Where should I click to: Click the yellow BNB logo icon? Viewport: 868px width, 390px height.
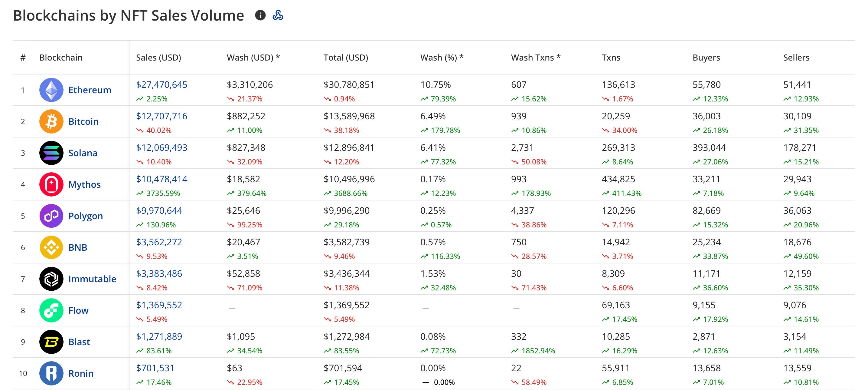(x=51, y=247)
